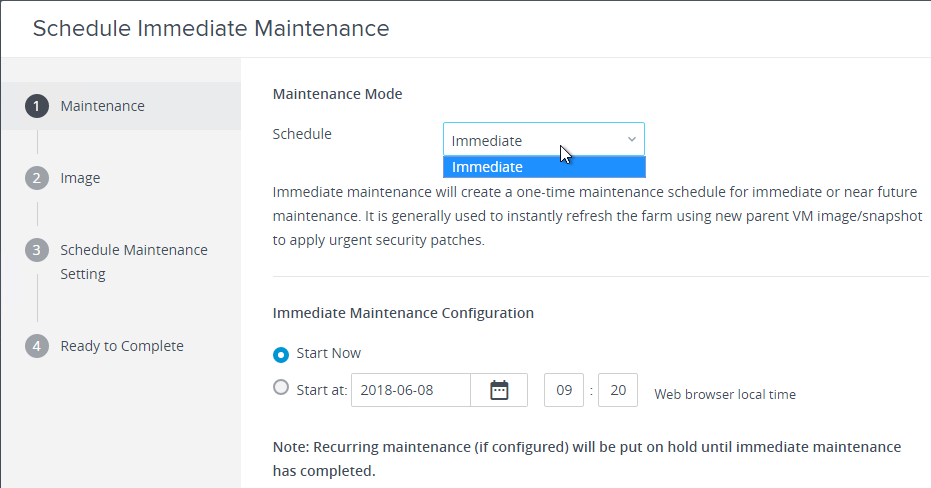Click the Start Now label text

(x=328, y=353)
